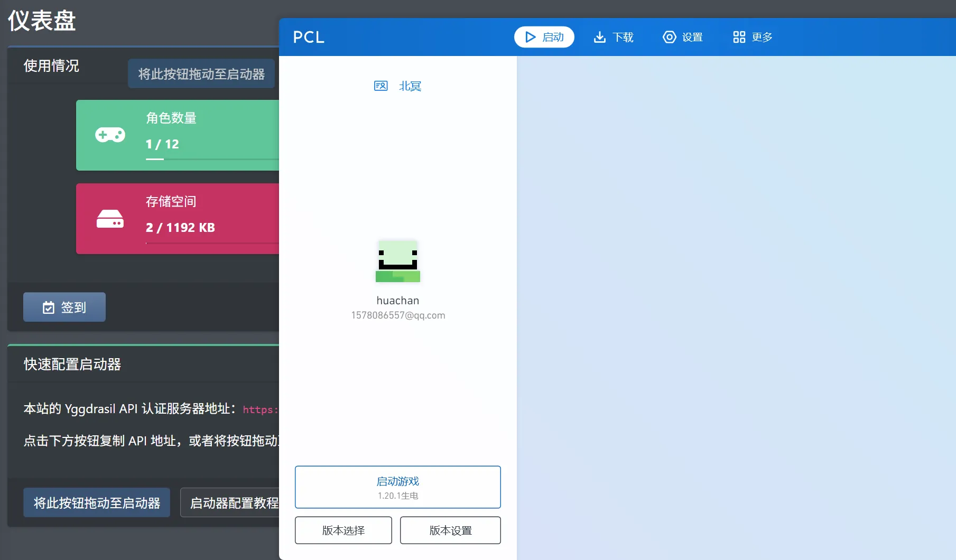Image resolution: width=956 pixels, height=560 pixels.
Task: Click the four-squares grid icon for 更多
Action: [x=739, y=37]
